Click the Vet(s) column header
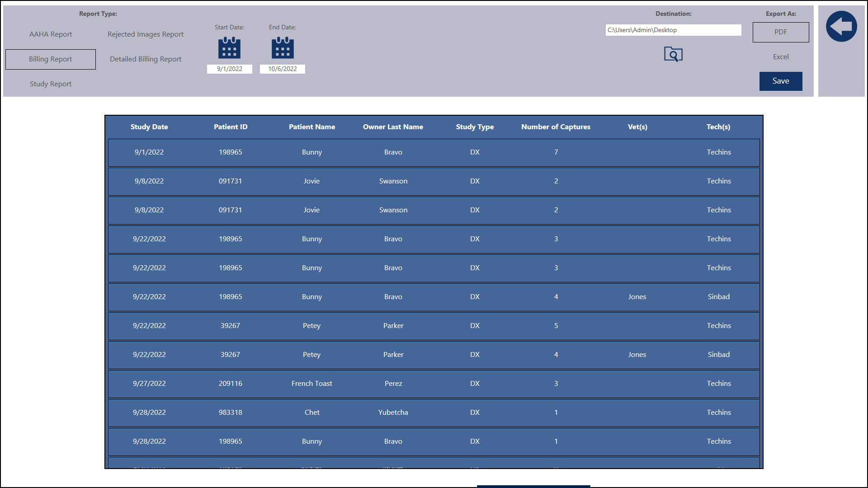The image size is (868, 488). click(637, 127)
